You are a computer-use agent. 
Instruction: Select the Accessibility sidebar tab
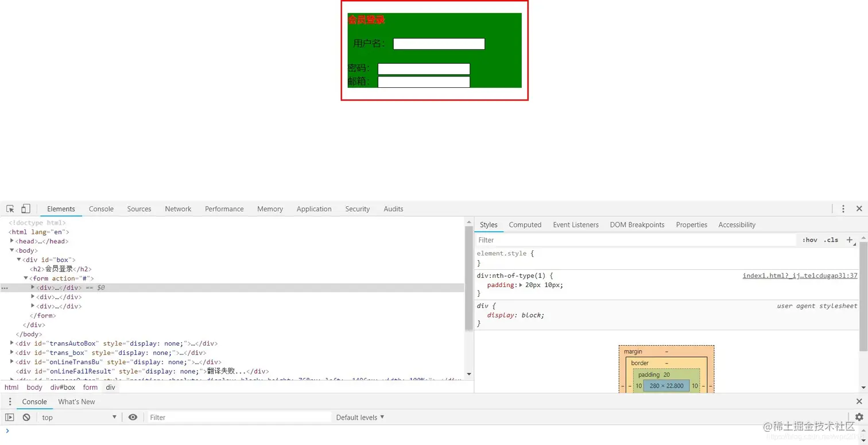737,225
